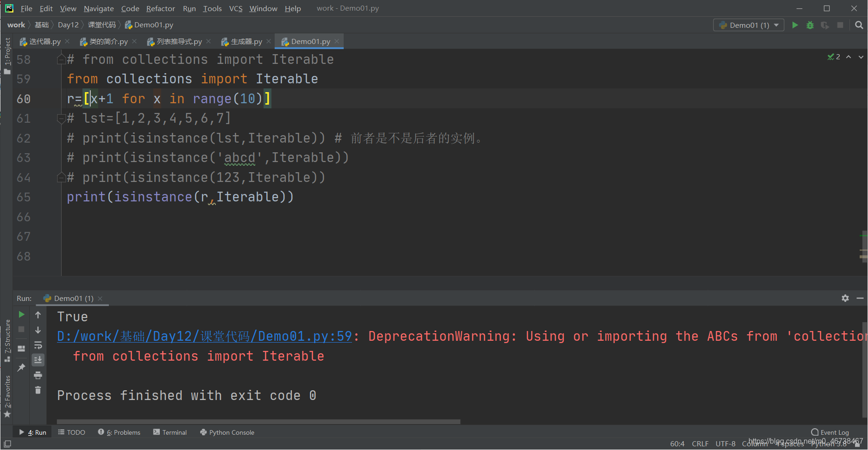
Task: Click 课堂代码 breadcrumb folder
Action: (102, 25)
